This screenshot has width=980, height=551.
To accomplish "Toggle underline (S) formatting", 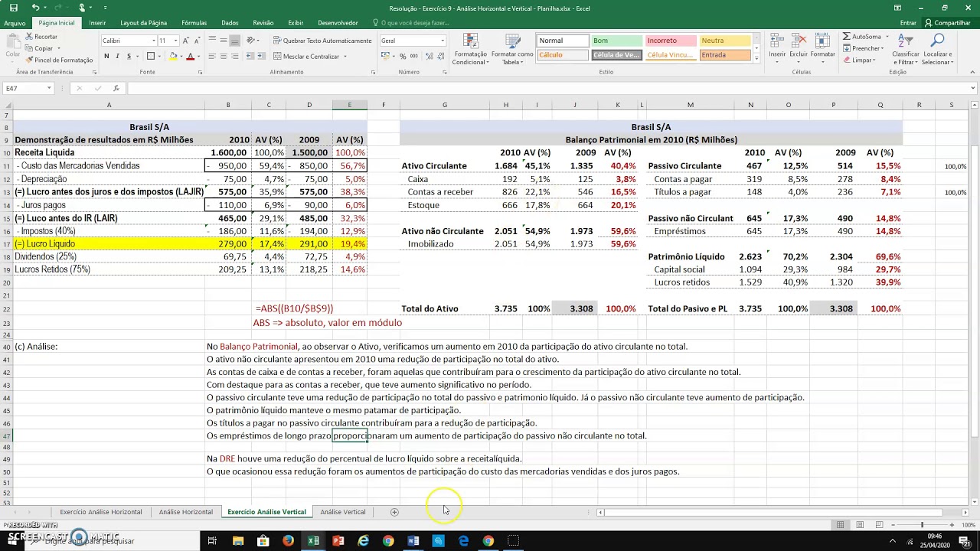I will 129,56.
